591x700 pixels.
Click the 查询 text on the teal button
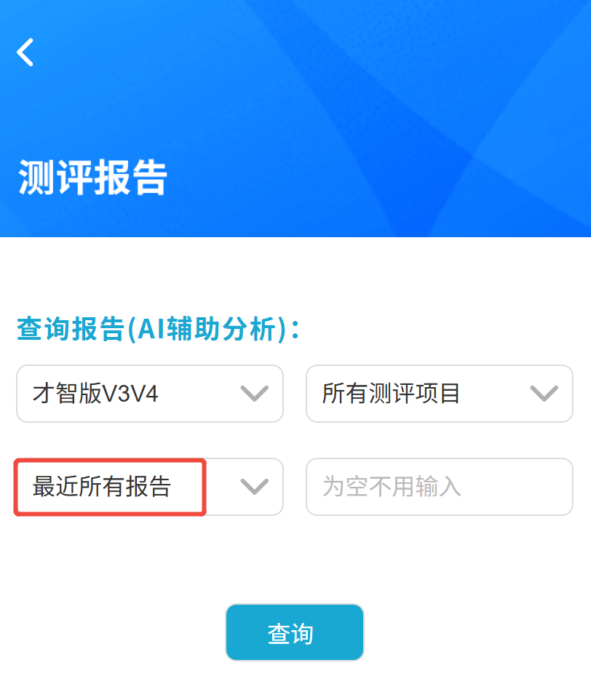(x=290, y=634)
